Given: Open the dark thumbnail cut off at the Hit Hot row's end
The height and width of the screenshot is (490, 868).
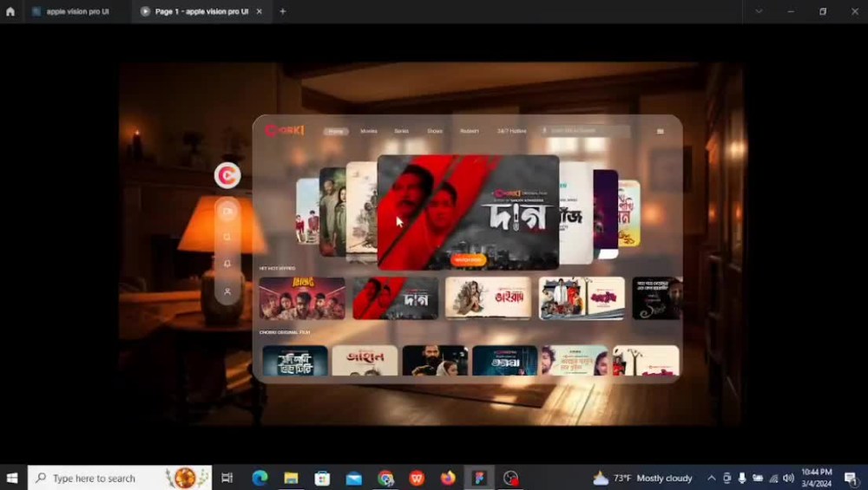Looking at the screenshot, I should tap(657, 298).
